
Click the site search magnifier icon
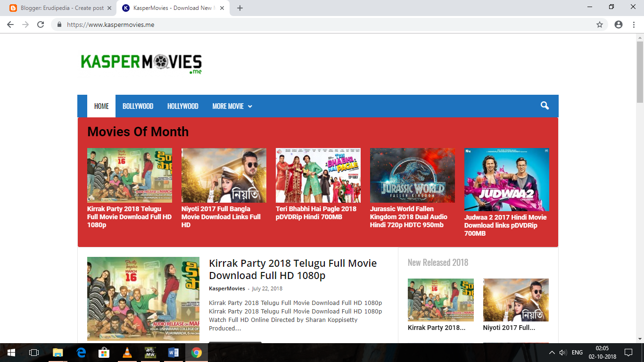[545, 106]
